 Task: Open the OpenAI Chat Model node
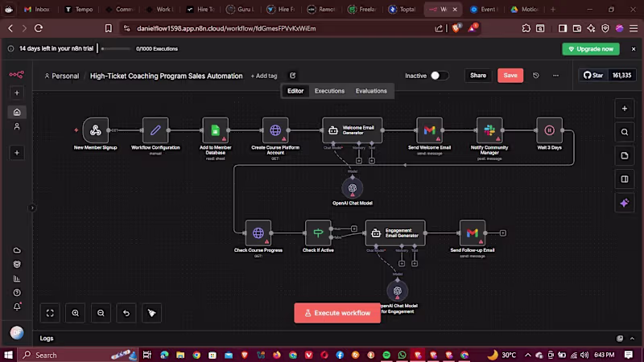click(x=353, y=188)
